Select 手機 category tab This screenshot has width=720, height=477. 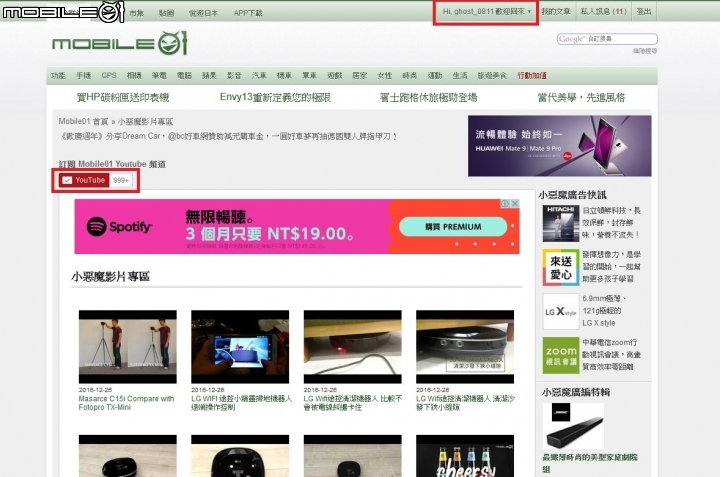pyautogui.click(x=84, y=75)
